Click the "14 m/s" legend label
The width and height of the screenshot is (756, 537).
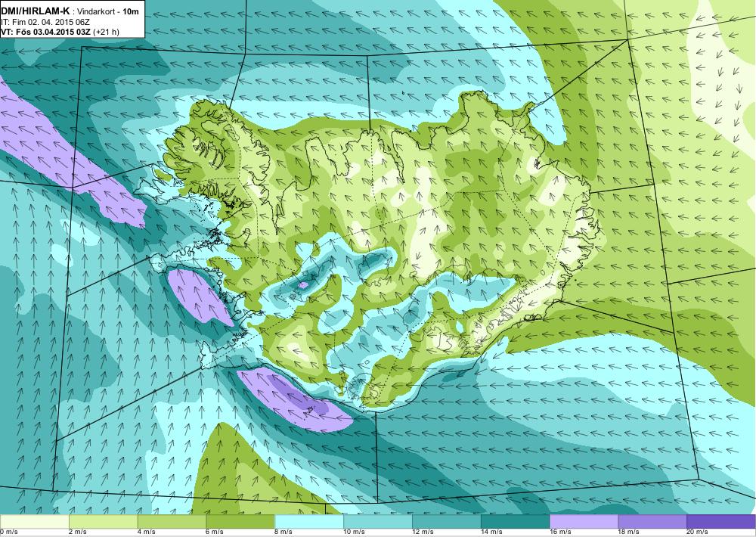492,532
